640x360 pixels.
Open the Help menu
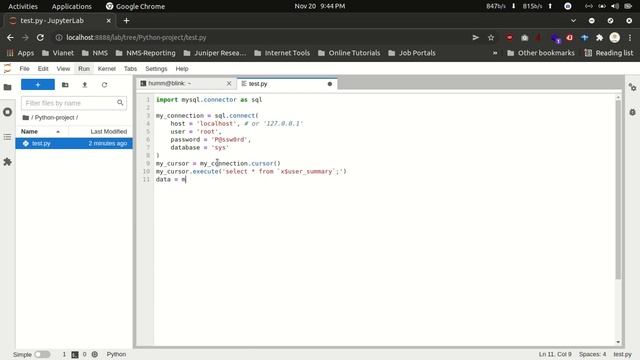pos(182,69)
